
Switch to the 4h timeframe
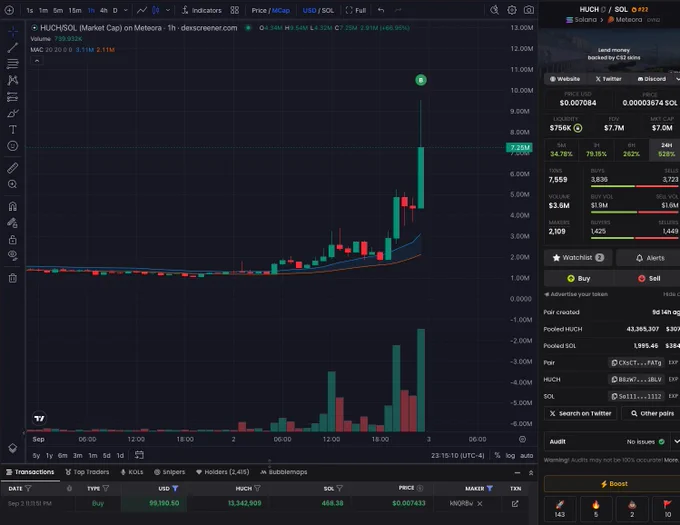click(104, 10)
